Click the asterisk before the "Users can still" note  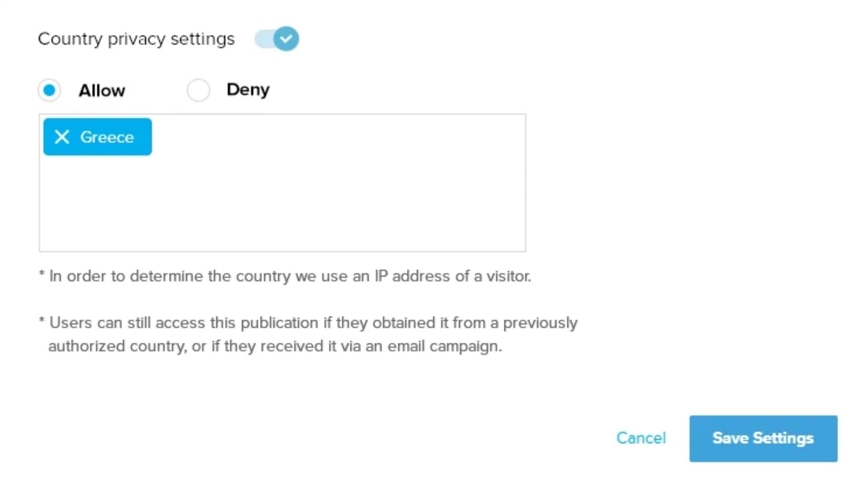pos(42,321)
